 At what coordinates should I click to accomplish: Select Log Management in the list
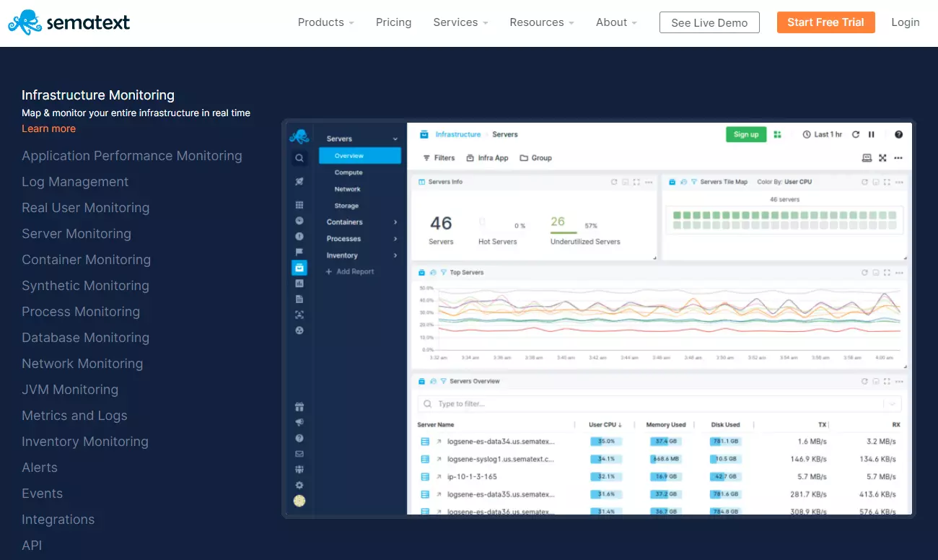(75, 182)
